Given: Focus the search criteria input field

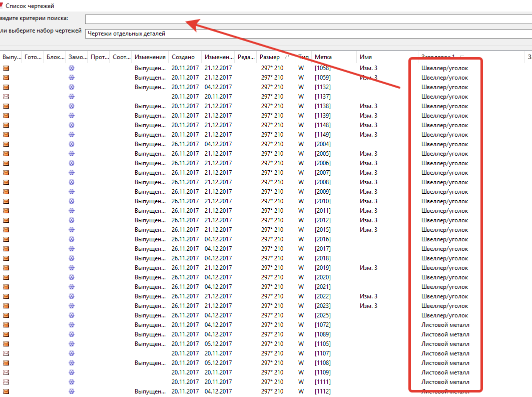Looking at the screenshot, I should pos(308,19).
